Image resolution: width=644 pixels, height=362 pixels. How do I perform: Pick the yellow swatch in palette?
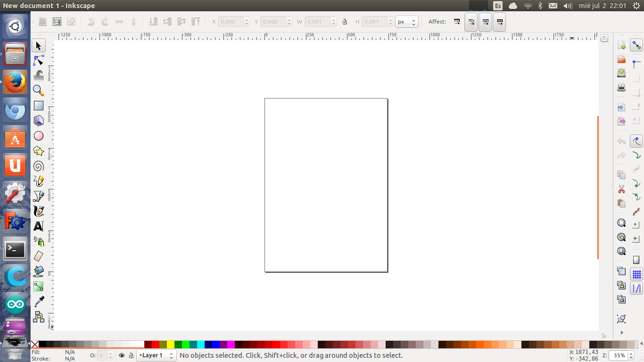coord(171,345)
